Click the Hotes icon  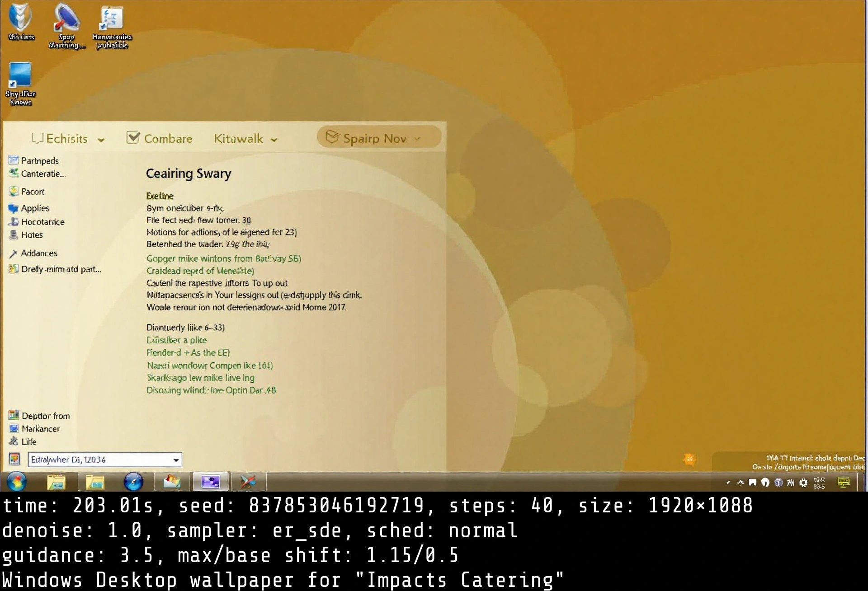(x=13, y=235)
